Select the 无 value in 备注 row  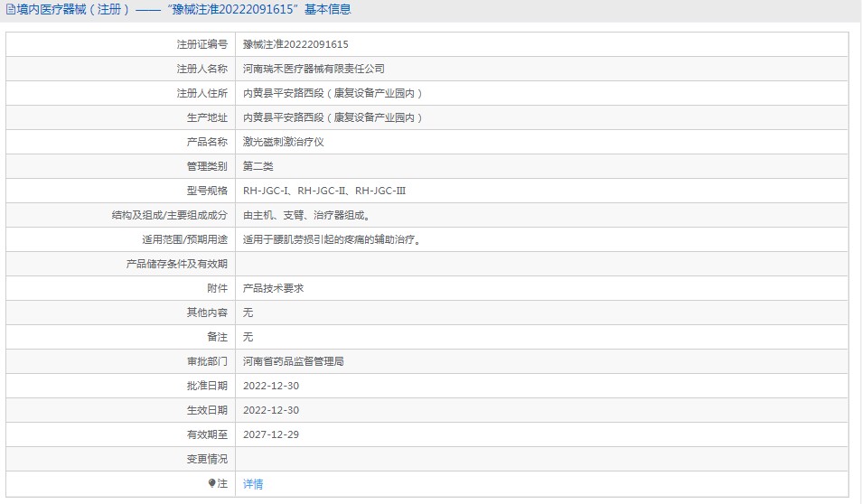(x=248, y=337)
